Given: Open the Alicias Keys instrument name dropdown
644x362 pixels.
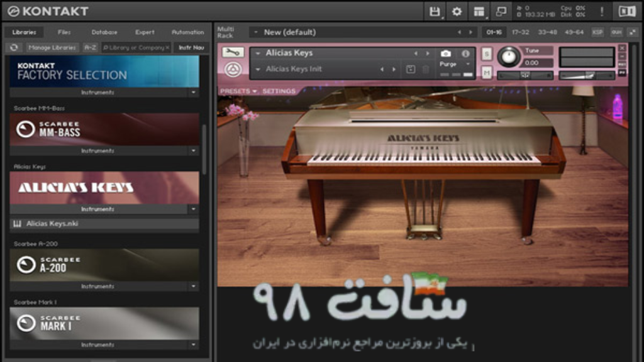Looking at the screenshot, I should [258, 53].
